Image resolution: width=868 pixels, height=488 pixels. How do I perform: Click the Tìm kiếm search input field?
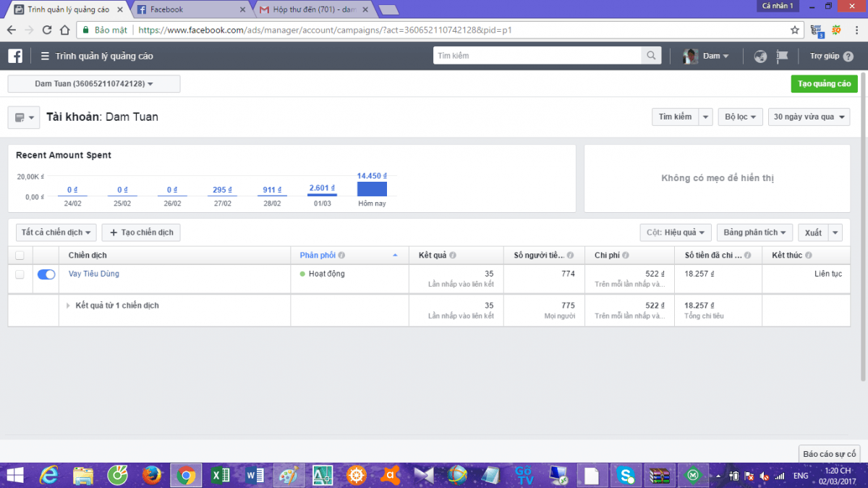537,56
